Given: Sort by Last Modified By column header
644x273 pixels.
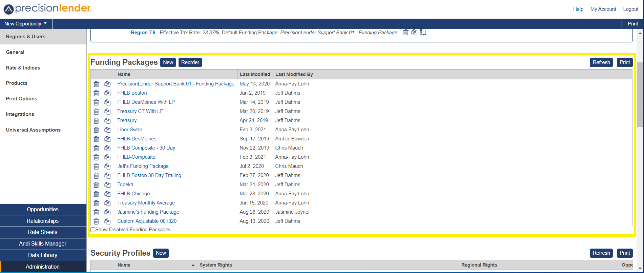Looking at the screenshot, I should (294, 74).
